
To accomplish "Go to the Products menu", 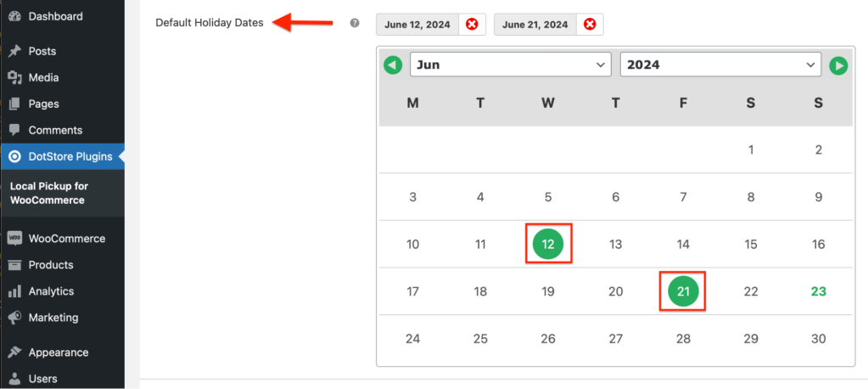I will tap(51, 265).
